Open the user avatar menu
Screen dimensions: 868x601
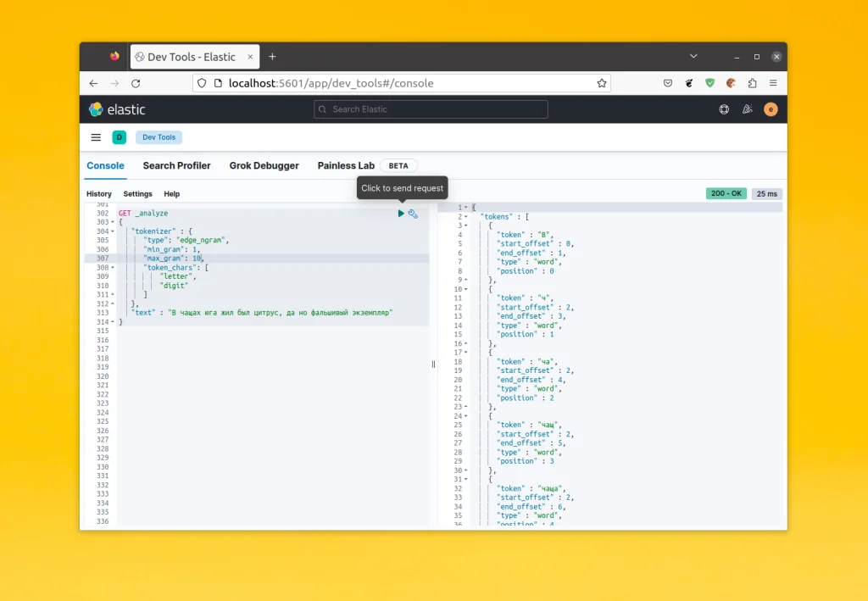click(771, 109)
